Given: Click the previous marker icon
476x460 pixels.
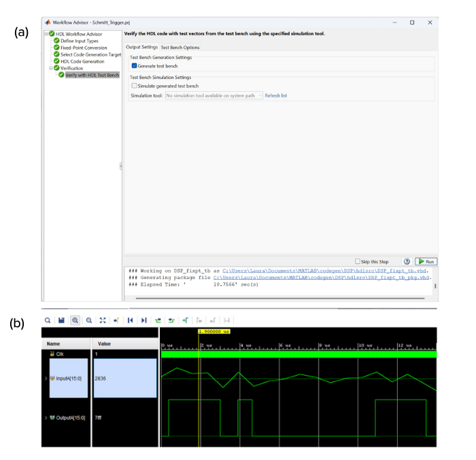Looking at the screenshot, I should point(199,321).
